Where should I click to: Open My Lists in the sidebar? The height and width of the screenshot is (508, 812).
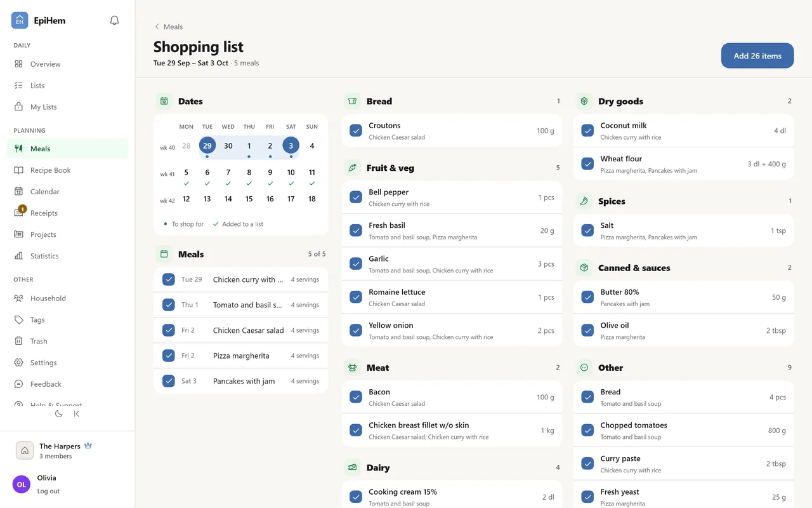point(67,107)
